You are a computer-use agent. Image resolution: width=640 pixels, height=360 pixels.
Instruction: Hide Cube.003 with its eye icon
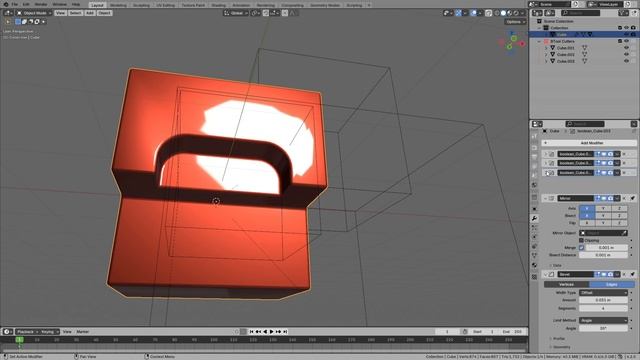(627, 61)
